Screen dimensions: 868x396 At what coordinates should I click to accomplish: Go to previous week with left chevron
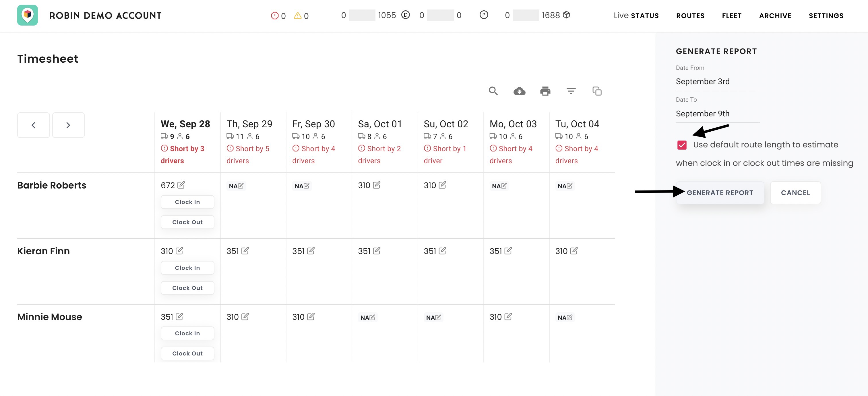click(x=33, y=125)
